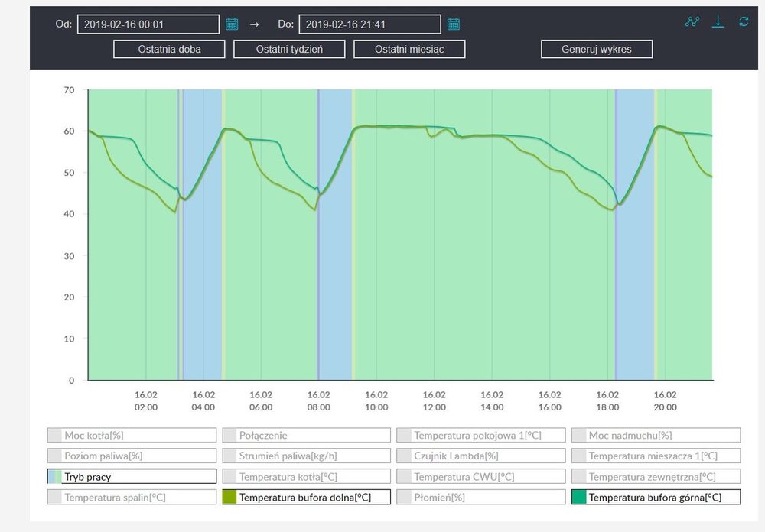Image resolution: width=765 pixels, height=532 pixels.
Task: Click the chart line style icon
Action: [692, 22]
